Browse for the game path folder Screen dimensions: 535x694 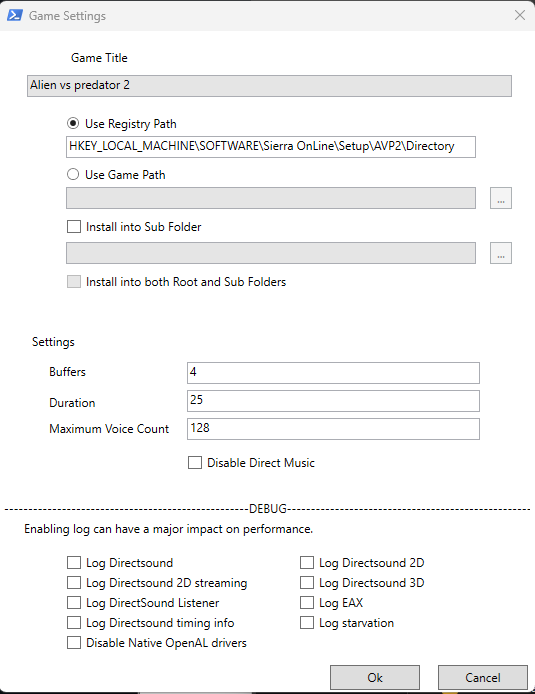pos(500,198)
